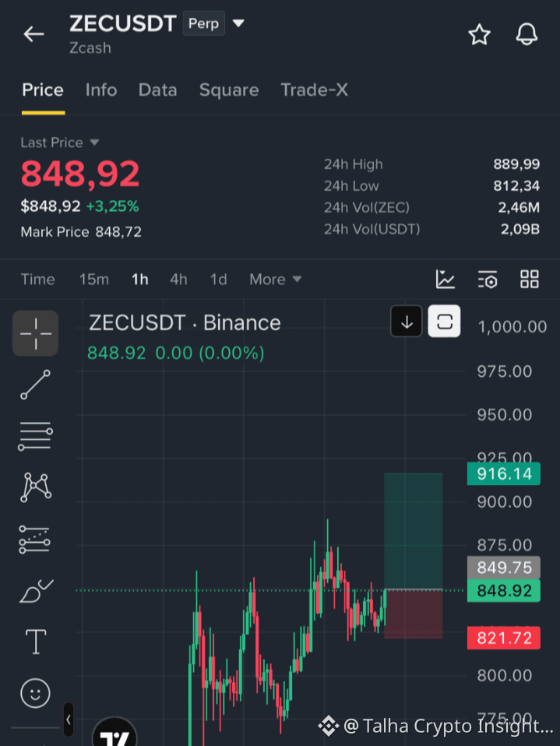Open chart indicators icon
The width and height of the screenshot is (560, 746).
coord(446,280)
